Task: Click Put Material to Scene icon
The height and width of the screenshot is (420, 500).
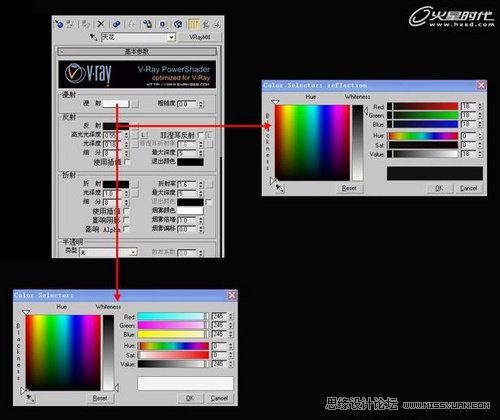Action: click(x=70, y=24)
